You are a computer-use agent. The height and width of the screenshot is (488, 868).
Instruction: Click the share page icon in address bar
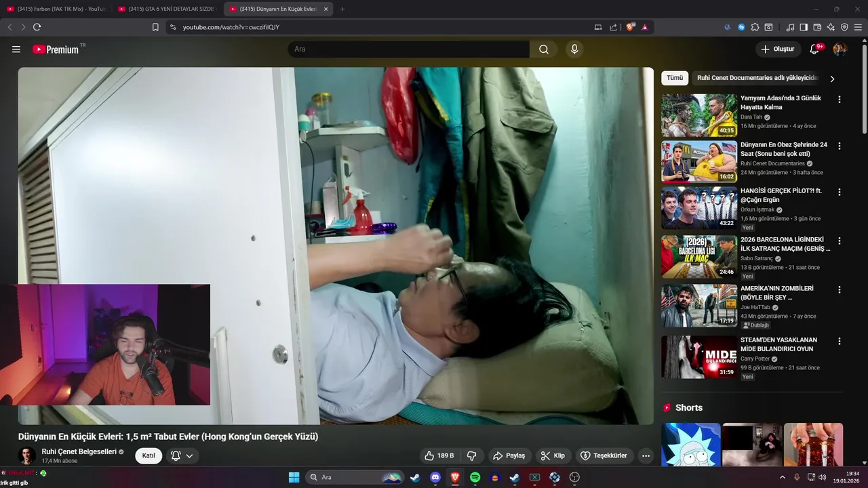pos(613,27)
